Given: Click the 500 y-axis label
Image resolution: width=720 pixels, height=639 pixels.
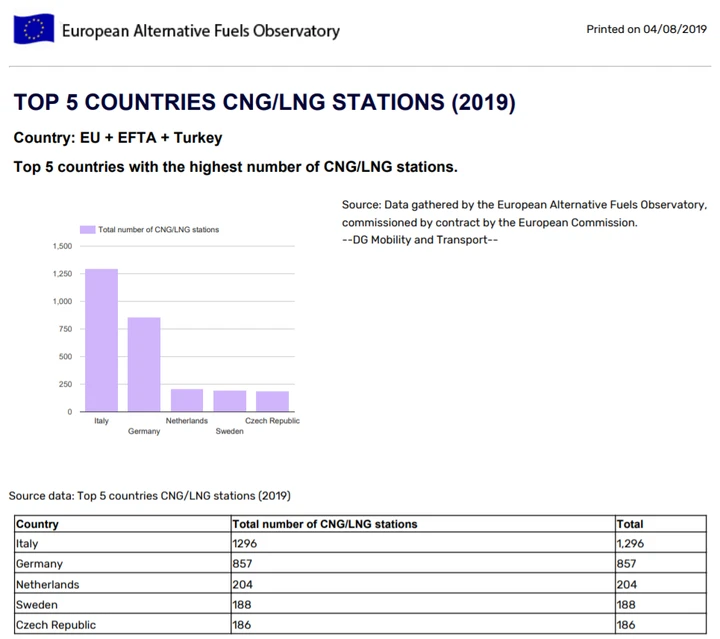Looking at the screenshot, I should coord(66,356).
